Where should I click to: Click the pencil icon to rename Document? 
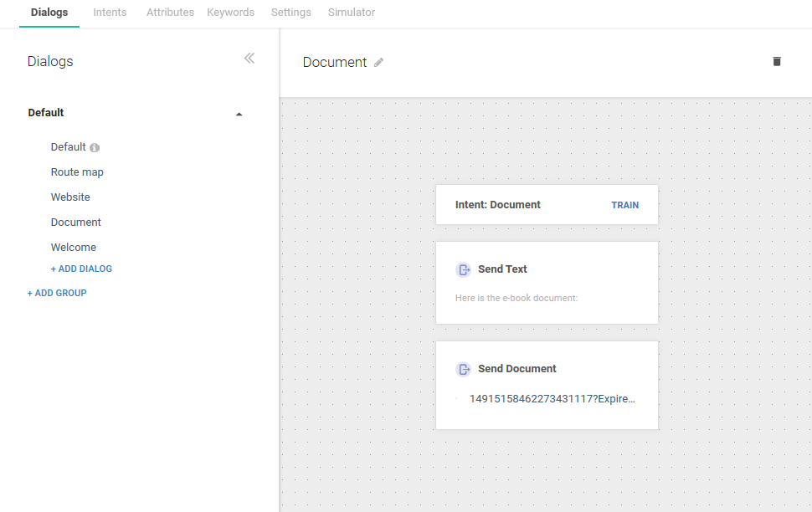pyautogui.click(x=378, y=63)
